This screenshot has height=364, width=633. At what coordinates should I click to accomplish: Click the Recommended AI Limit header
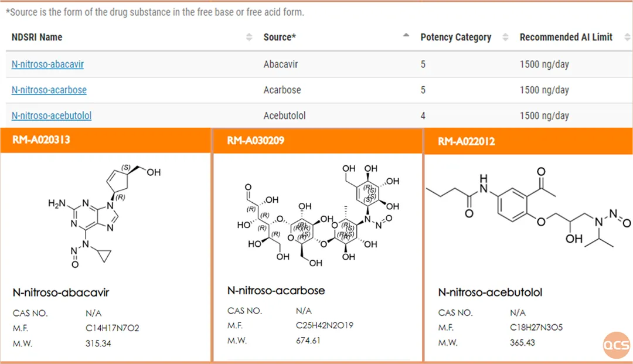point(566,37)
